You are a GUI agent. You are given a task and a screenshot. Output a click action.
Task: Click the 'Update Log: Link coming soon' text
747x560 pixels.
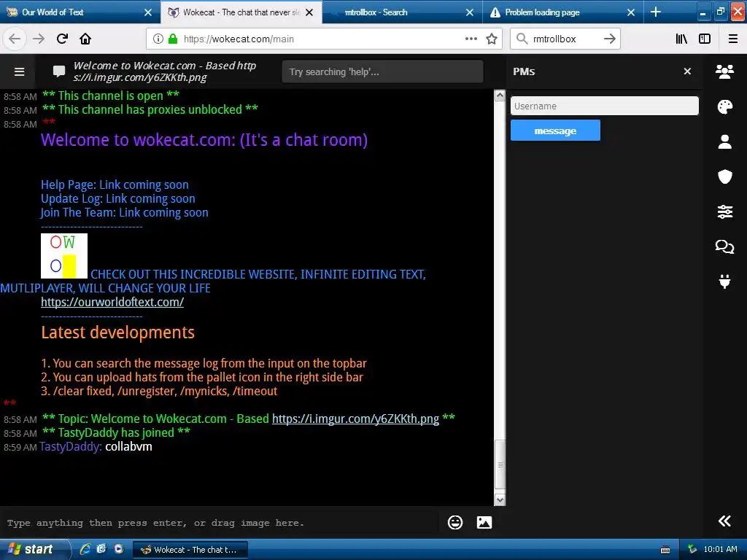click(x=118, y=198)
